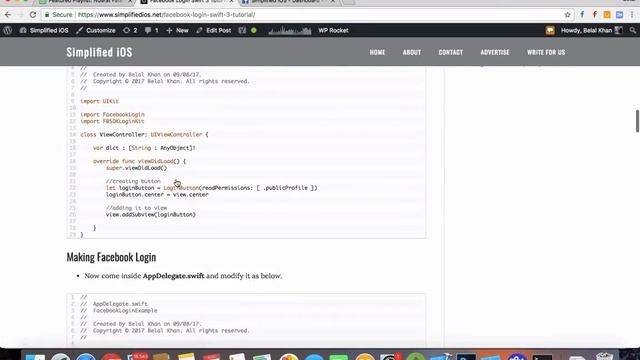
Task: Click the Simplified iOS site title
Action: [99, 52]
